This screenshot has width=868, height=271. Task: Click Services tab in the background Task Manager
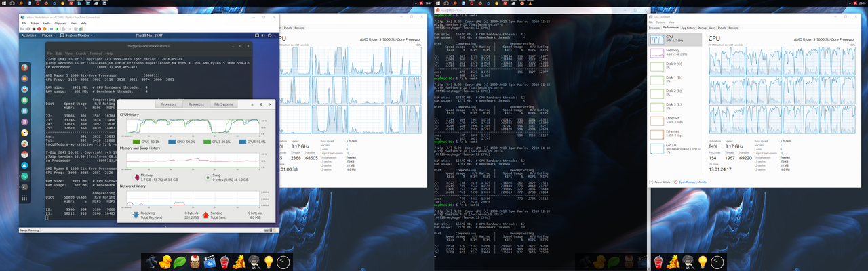click(x=299, y=28)
